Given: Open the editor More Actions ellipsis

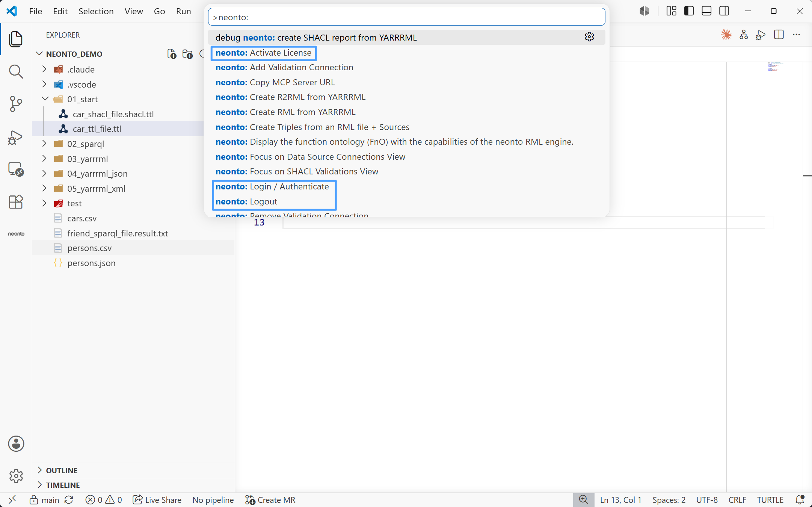Looking at the screenshot, I should tap(796, 35).
